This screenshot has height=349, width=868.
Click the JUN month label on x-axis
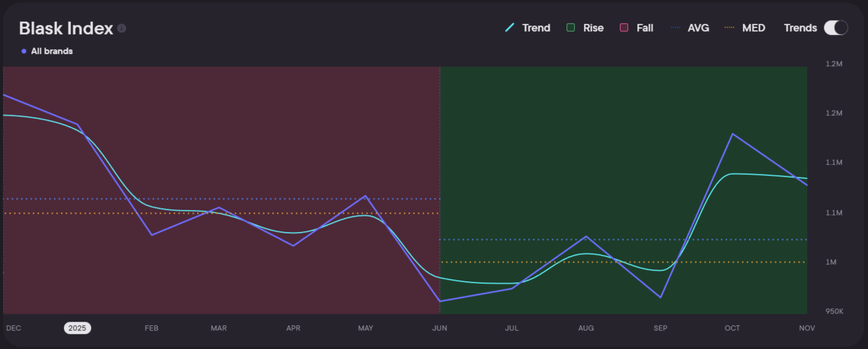[440, 328]
